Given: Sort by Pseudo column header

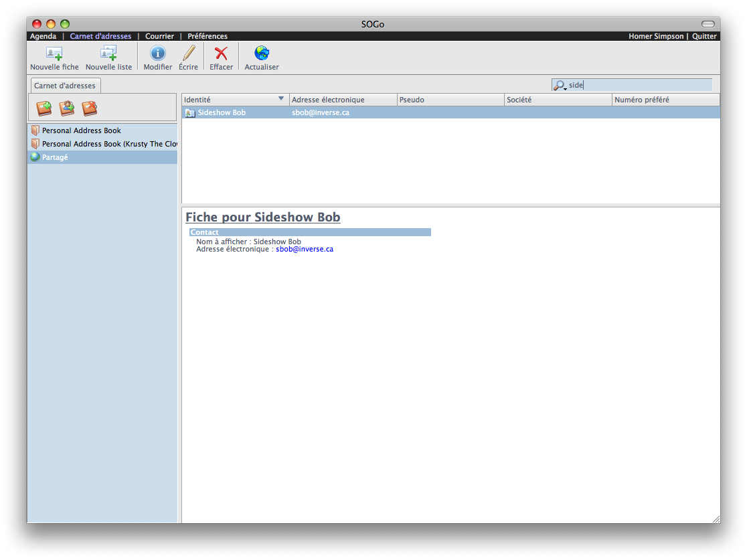Looking at the screenshot, I should point(450,100).
